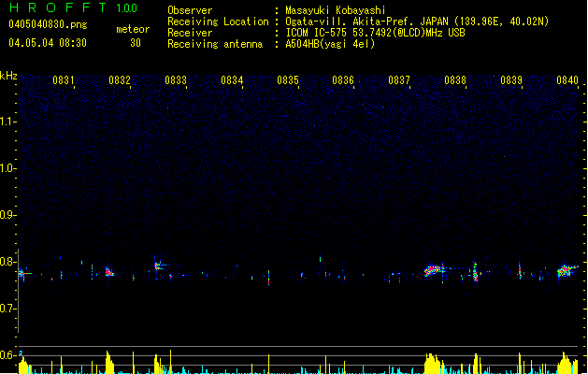The width and height of the screenshot is (588, 374).
Task: Click the antenna text A504HB(yagi 4el)
Action: 330,44
